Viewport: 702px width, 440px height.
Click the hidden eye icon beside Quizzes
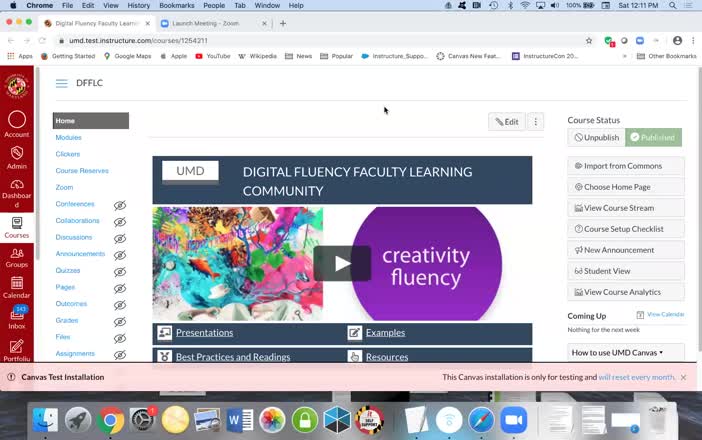[120, 271]
